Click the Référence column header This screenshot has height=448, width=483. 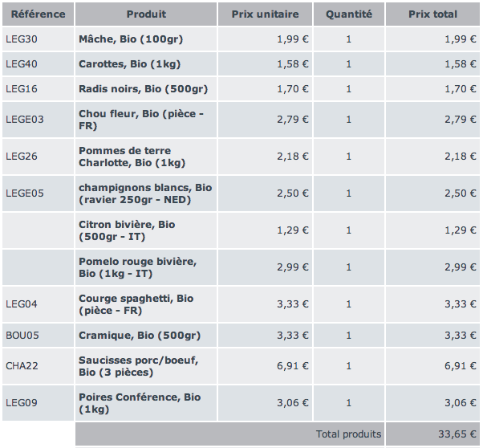38,14
